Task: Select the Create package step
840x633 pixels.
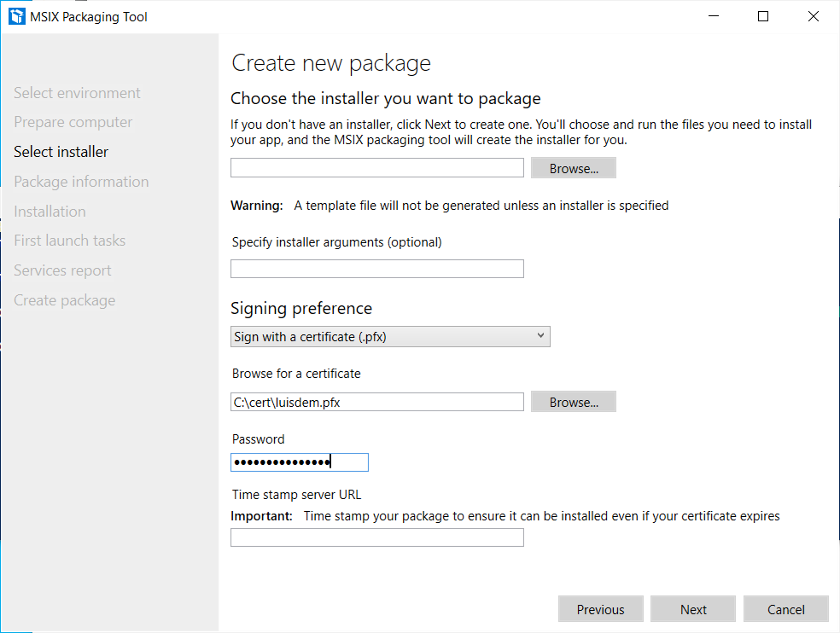Action: coord(64,300)
